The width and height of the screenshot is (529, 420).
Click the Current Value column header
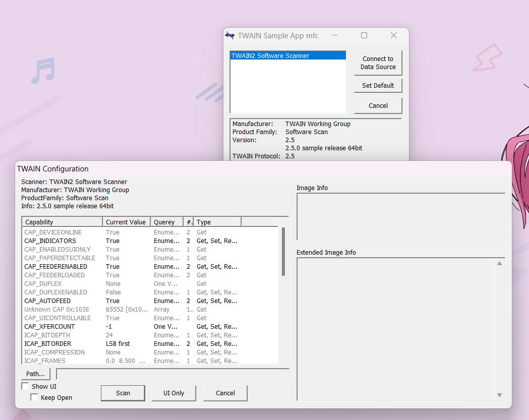pos(126,222)
